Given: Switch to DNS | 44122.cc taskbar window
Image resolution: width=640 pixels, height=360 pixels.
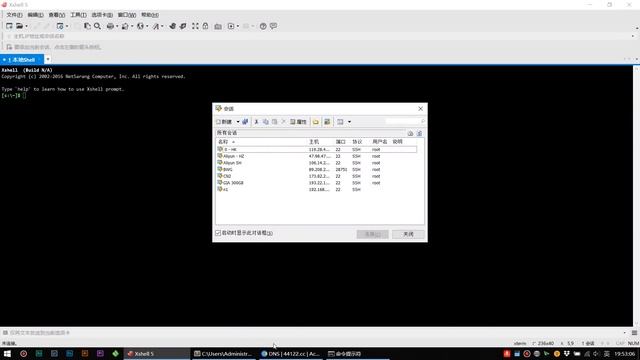Looking at the screenshot, I should (290, 353).
